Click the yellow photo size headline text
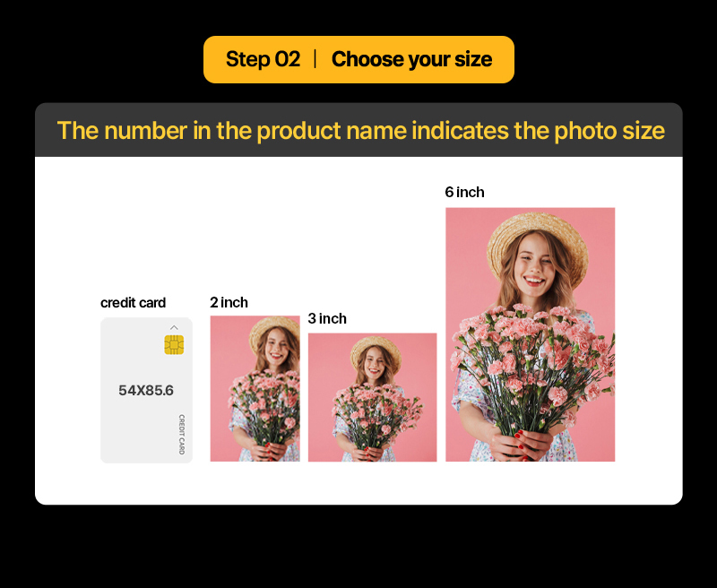 tap(360, 131)
